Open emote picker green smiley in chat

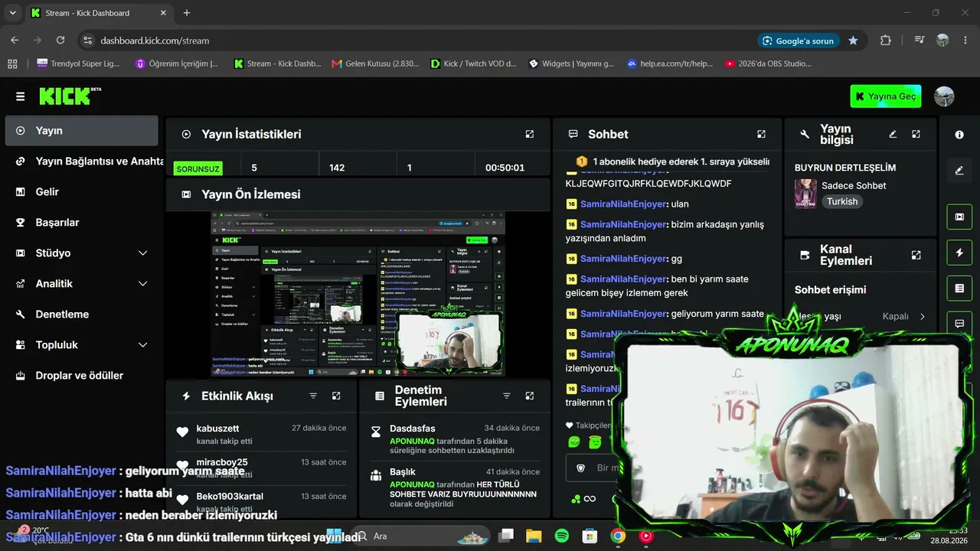574,442
